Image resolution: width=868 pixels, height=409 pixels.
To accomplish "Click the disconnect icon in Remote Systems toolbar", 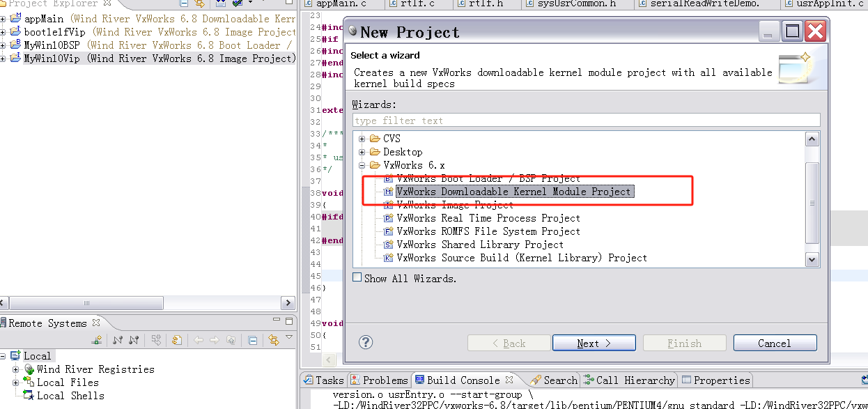I will tap(134, 340).
